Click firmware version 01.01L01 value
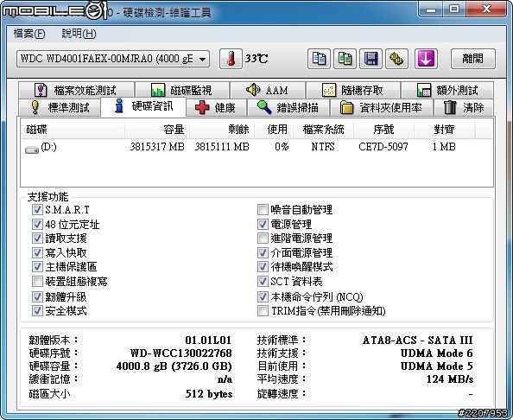Viewport: 513px width, 420px height. (x=208, y=340)
